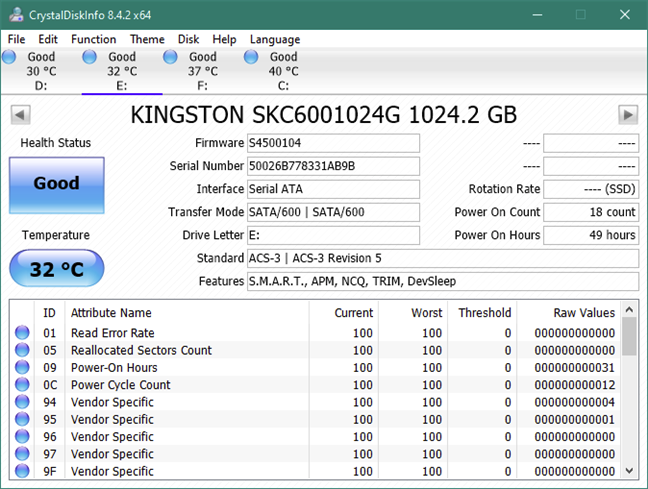This screenshot has height=489, width=648.
Task: Click the CrystalDiskInfo title bar icon
Action: pos(16,15)
